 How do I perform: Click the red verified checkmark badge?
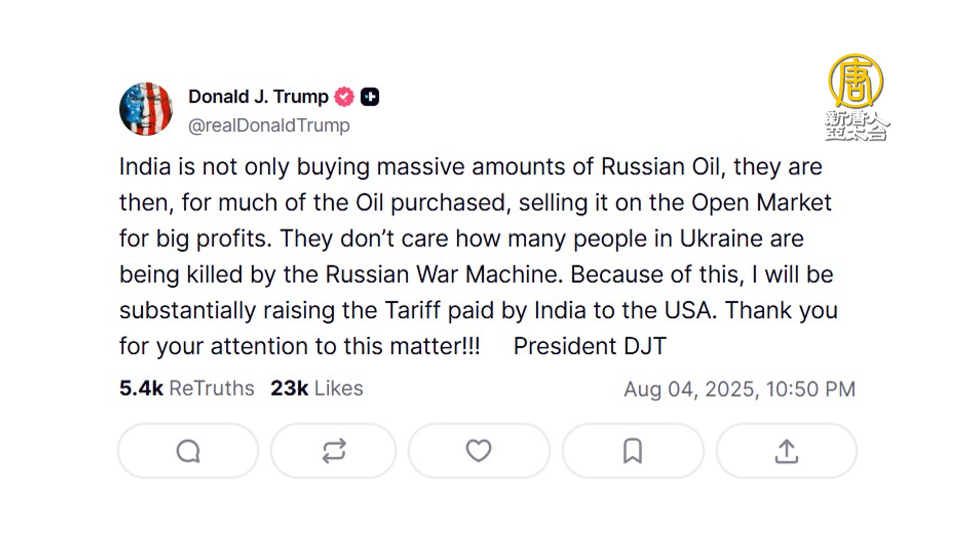(344, 96)
